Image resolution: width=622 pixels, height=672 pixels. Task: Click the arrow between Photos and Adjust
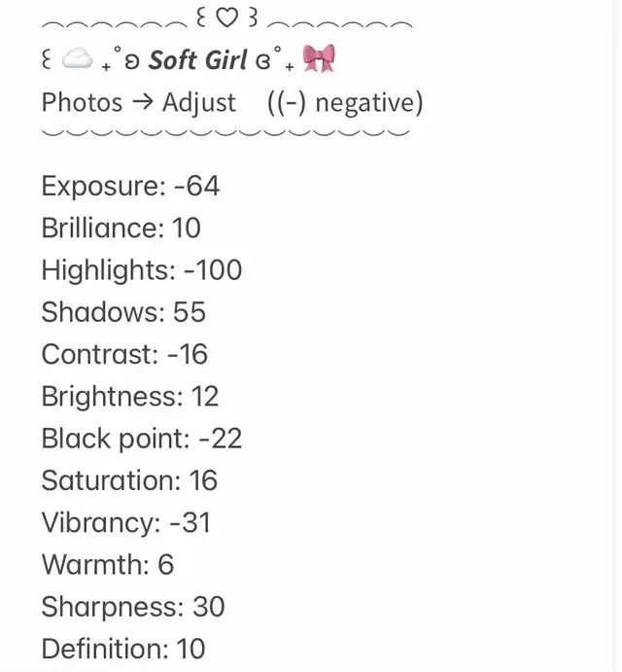click(142, 102)
